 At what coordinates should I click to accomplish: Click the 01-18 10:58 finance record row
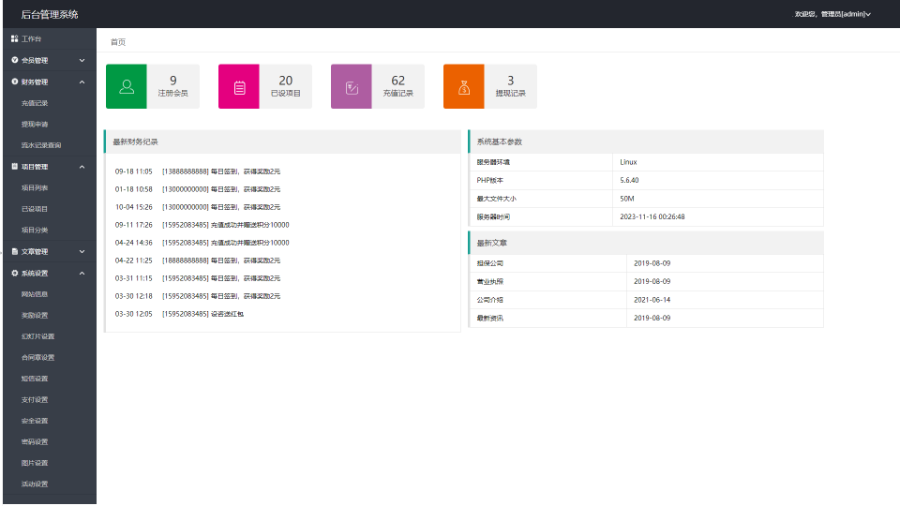[x=197, y=189]
